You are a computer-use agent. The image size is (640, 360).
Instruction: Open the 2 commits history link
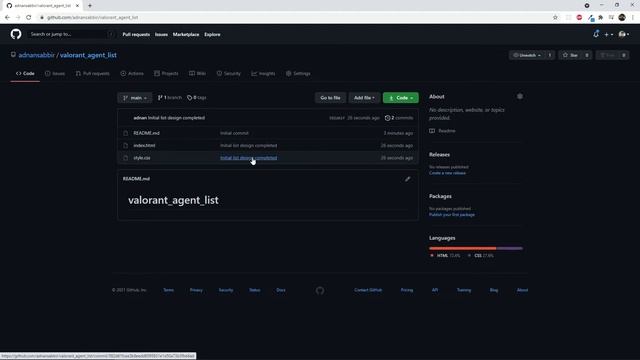coord(399,118)
